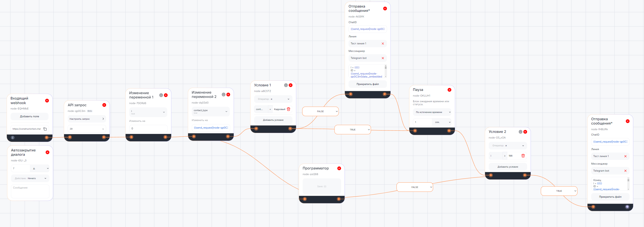Viewport: 644px width, 227px height.
Task: Click Прикрепить файл in the top Отправка сообщения node
Action: 368,84
